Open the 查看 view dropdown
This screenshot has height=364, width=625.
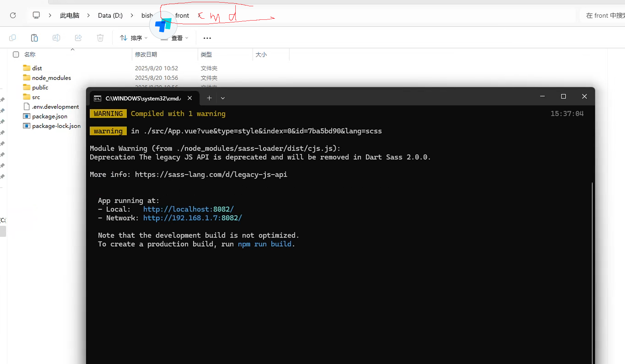click(x=175, y=38)
